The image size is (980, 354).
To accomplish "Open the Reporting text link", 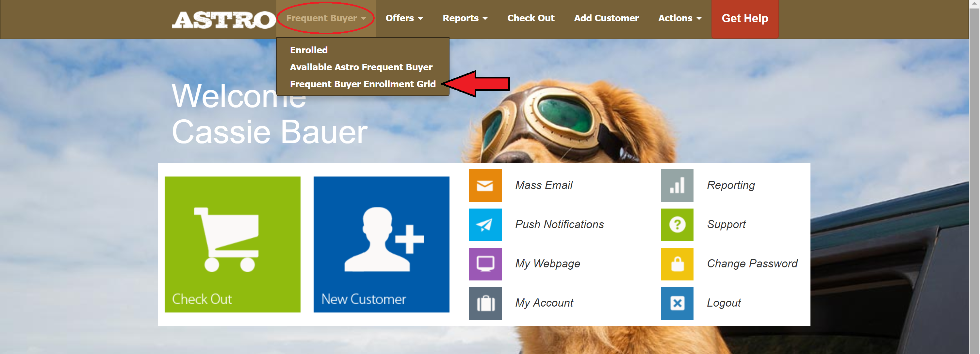I will click(731, 185).
